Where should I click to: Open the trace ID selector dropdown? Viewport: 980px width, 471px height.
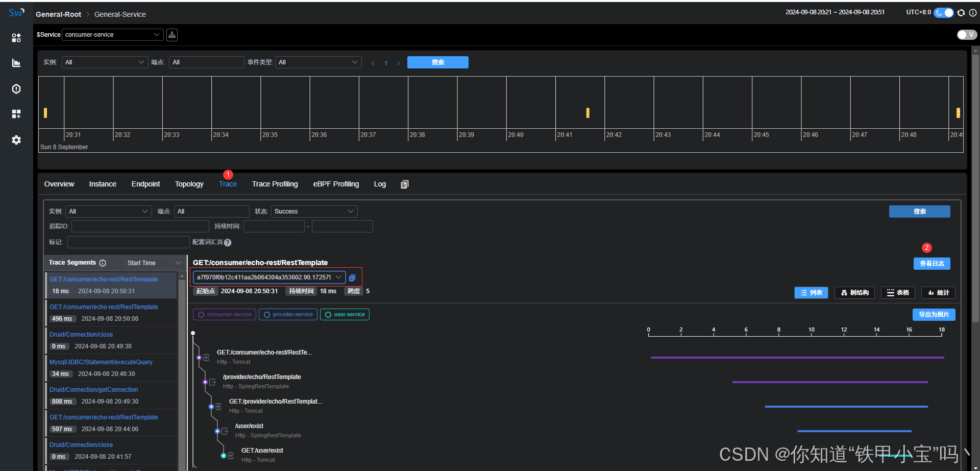click(x=269, y=277)
